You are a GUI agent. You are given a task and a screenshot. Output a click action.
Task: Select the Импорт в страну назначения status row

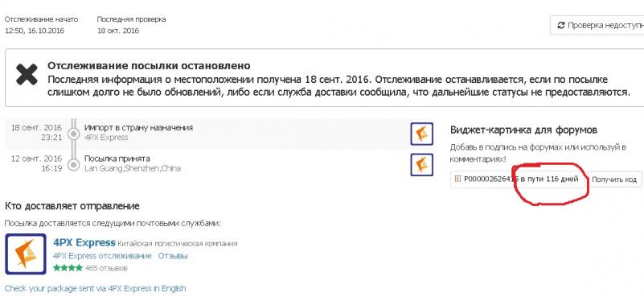point(219,134)
